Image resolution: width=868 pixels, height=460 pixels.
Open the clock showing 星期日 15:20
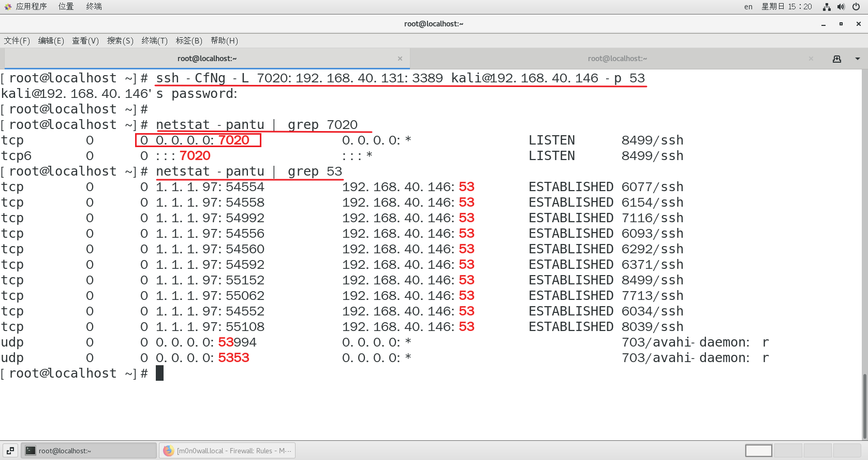(x=786, y=7)
